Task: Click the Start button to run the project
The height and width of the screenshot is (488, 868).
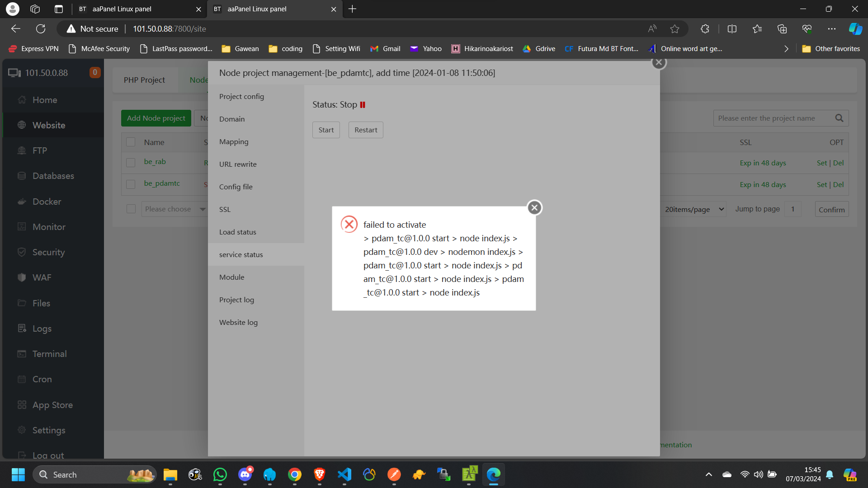Action: 325,130
